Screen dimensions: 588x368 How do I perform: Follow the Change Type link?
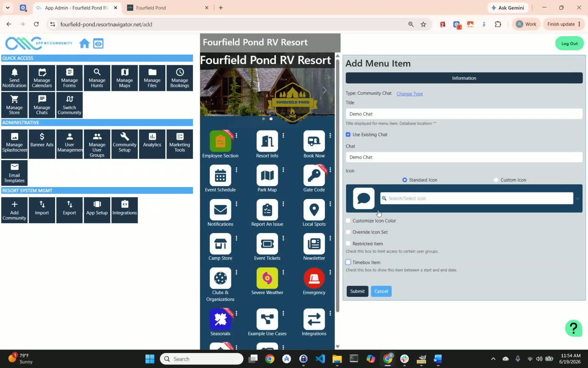pos(409,94)
